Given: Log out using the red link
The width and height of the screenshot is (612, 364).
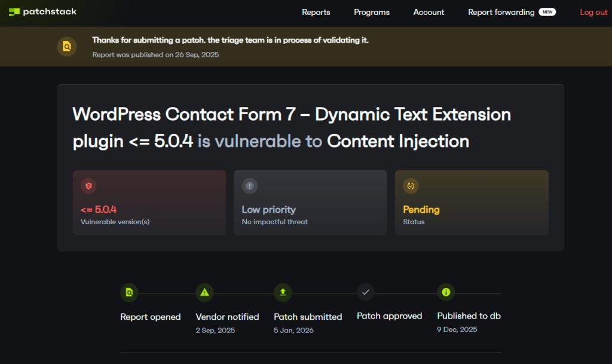Looking at the screenshot, I should [x=593, y=12].
